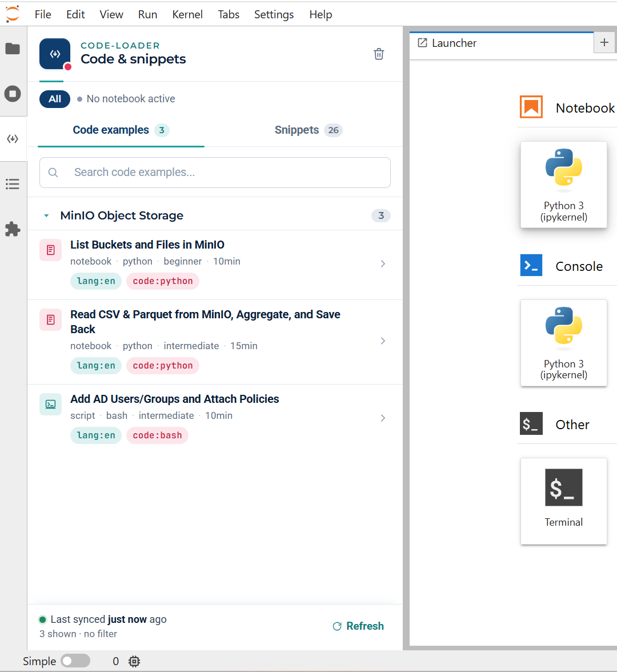Click the Snippets count badge 26
Screen dimensions: 617x672
pyautogui.click(x=334, y=130)
